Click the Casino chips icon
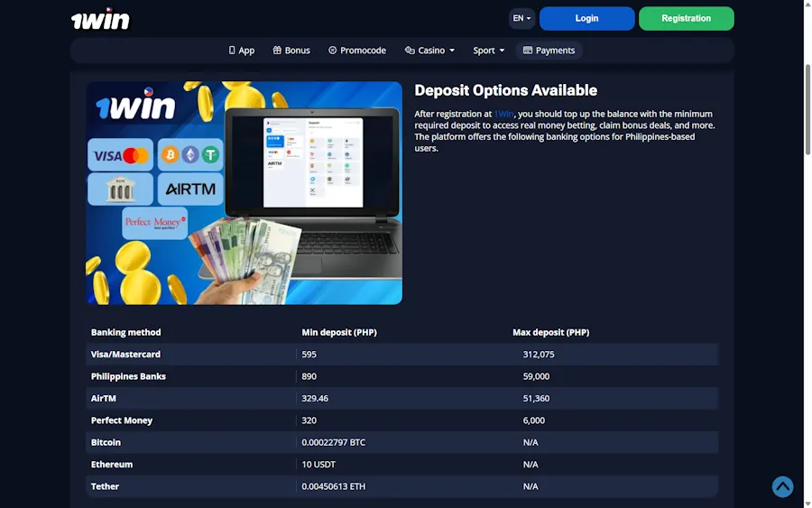Viewport: 812px width, 508px height. (410, 51)
